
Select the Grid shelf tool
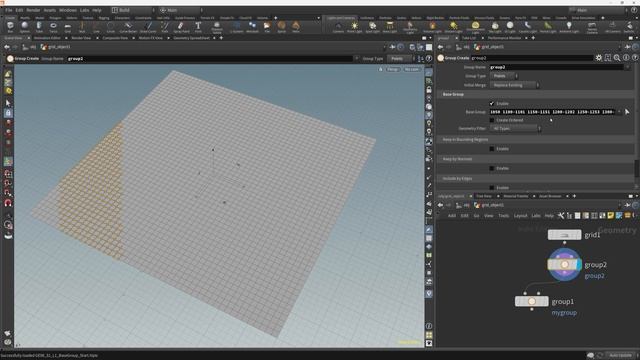tap(67, 27)
